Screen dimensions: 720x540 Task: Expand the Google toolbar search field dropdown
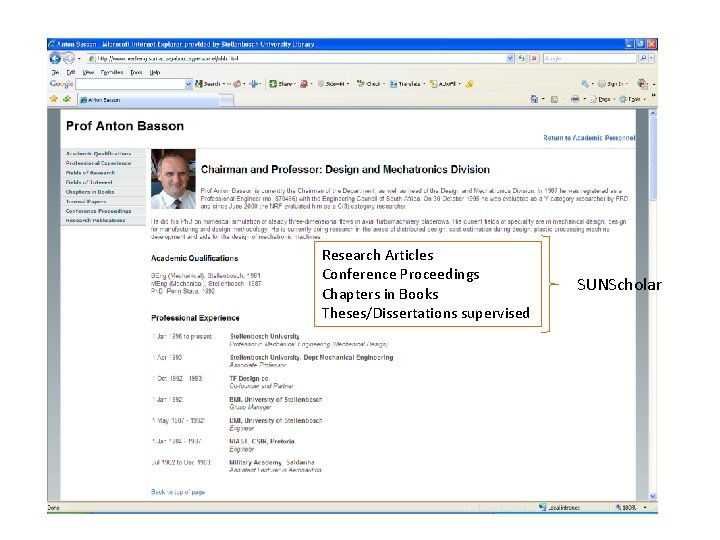[x=188, y=84]
